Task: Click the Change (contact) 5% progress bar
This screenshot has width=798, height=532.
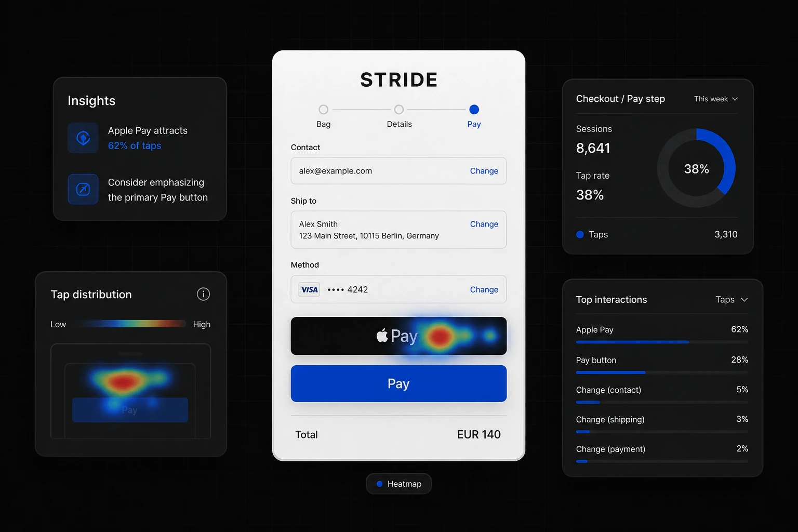Action: 662,402
